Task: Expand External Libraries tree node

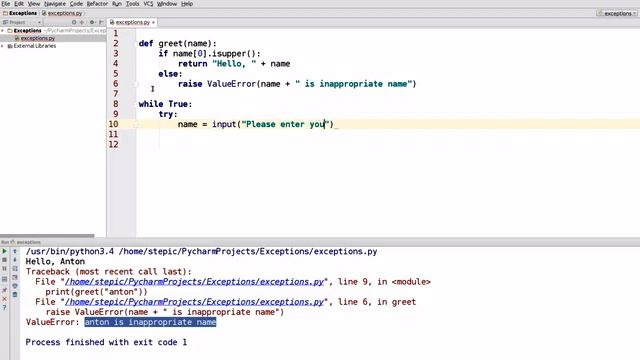Action: pos(3,46)
